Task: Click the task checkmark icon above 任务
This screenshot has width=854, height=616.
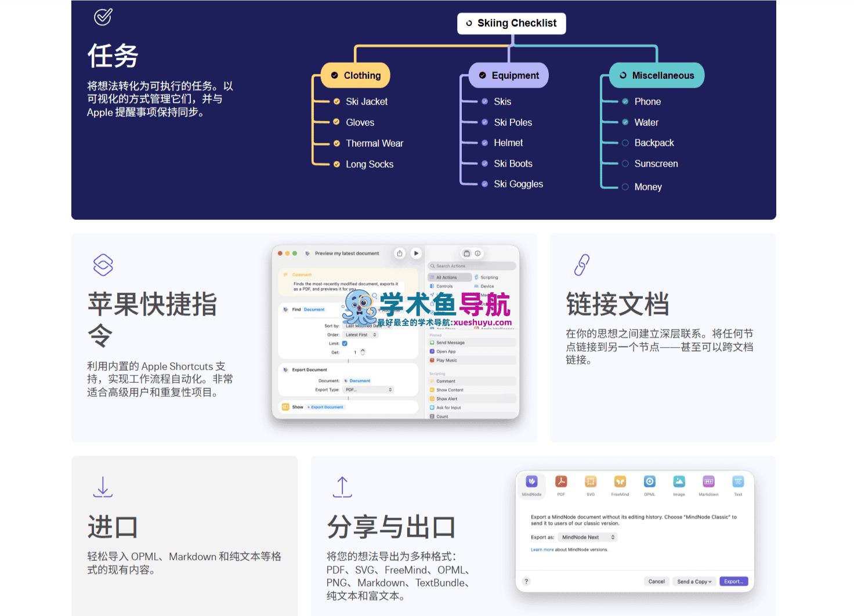Action: (103, 17)
